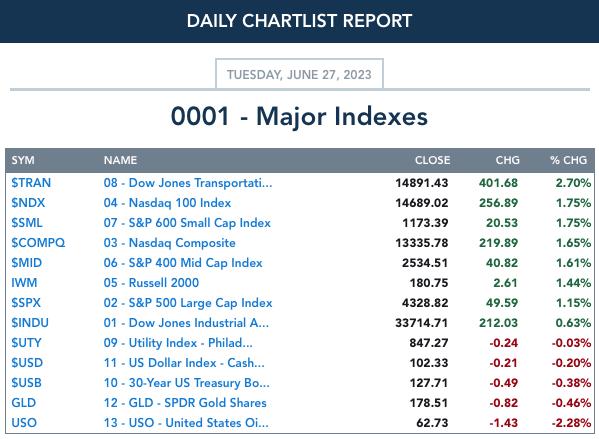Sort table by CLOSE column header
This screenshot has height=439, width=599.
point(432,160)
